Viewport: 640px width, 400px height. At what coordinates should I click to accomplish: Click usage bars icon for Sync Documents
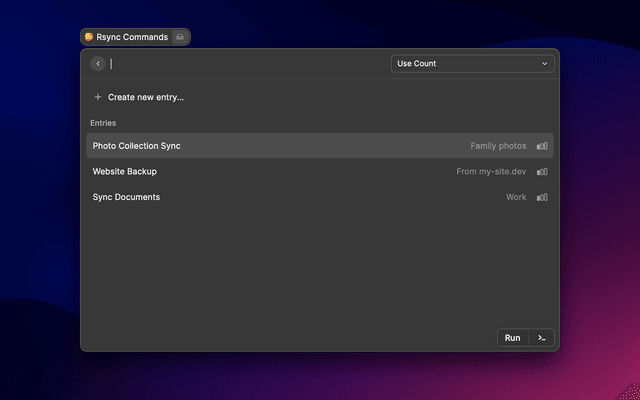pos(542,197)
